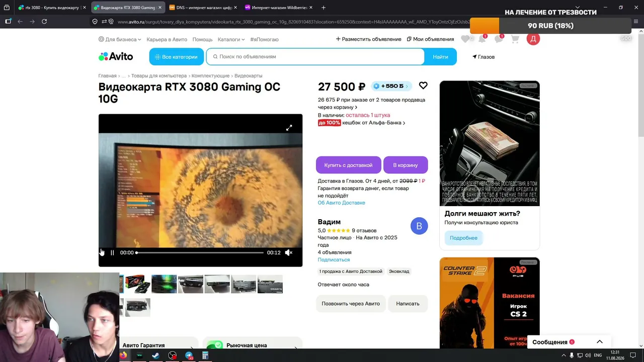Open notifications bell in Avito header
Image resolution: width=644 pixels, height=362 pixels.
[482, 39]
